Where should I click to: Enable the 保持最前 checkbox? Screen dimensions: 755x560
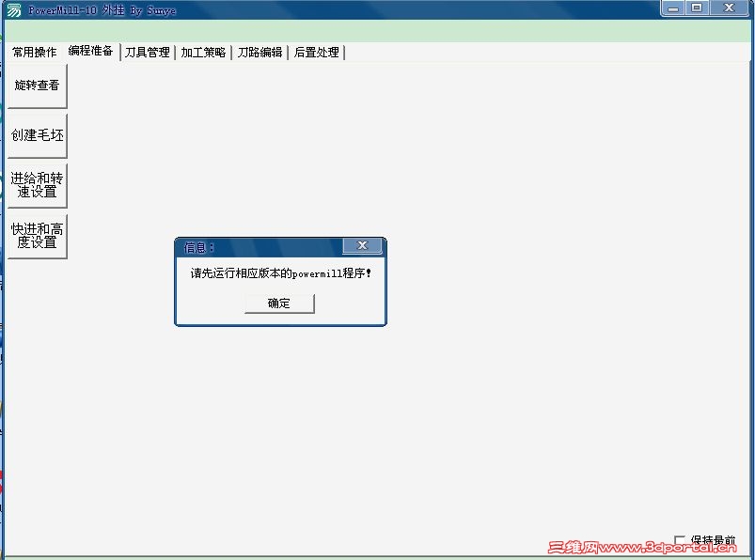[x=680, y=540]
